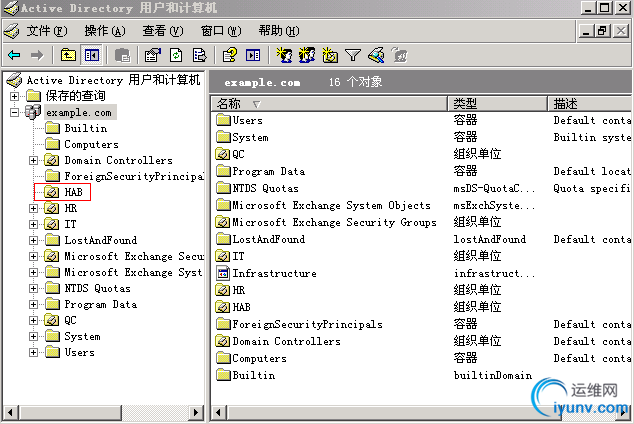Expand the 保存的查询 tree node
Screen dimensions: 634x424
(15, 96)
